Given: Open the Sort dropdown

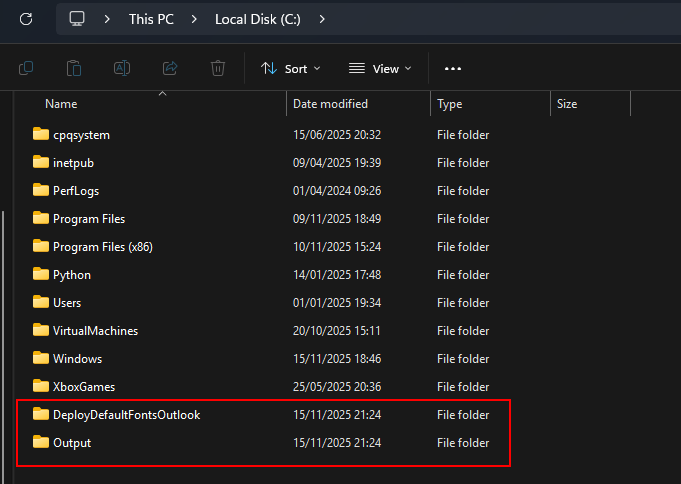Looking at the screenshot, I should (x=290, y=69).
